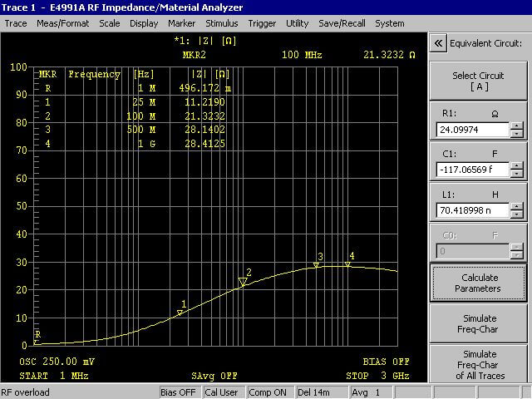This screenshot has height=399, width=532.
Task: Select marker 2 on the trace
Action: point(243,282)
